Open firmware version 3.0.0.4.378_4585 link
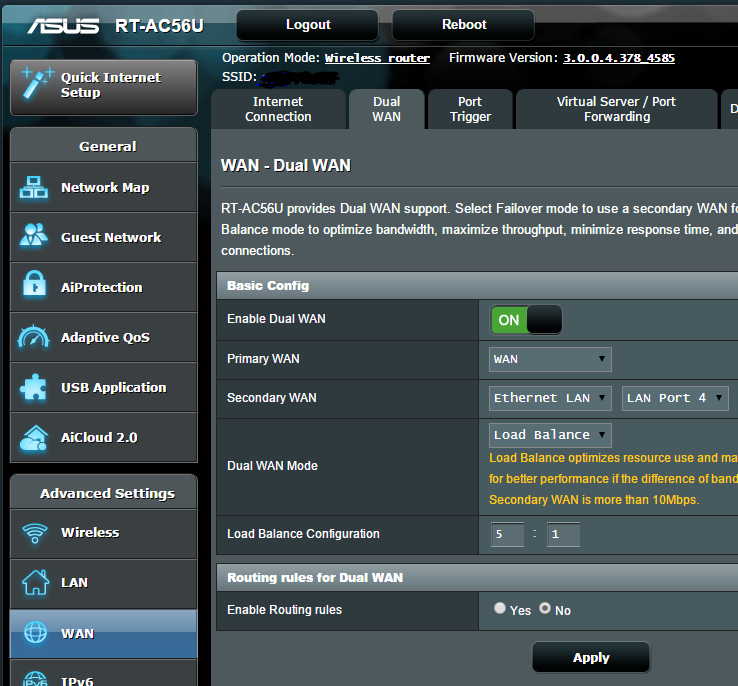Image resolution: width=738 pixels, height=686 pixels. (619, 58)
